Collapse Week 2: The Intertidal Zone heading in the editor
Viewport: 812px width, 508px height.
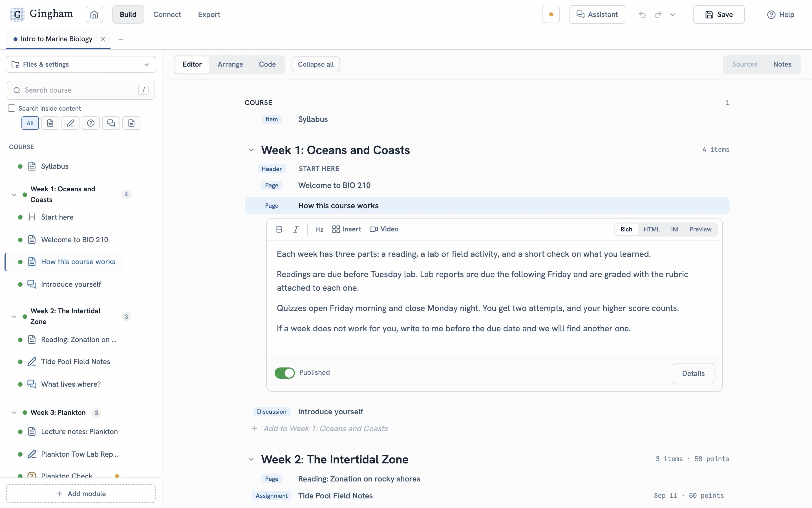point(251,459)
